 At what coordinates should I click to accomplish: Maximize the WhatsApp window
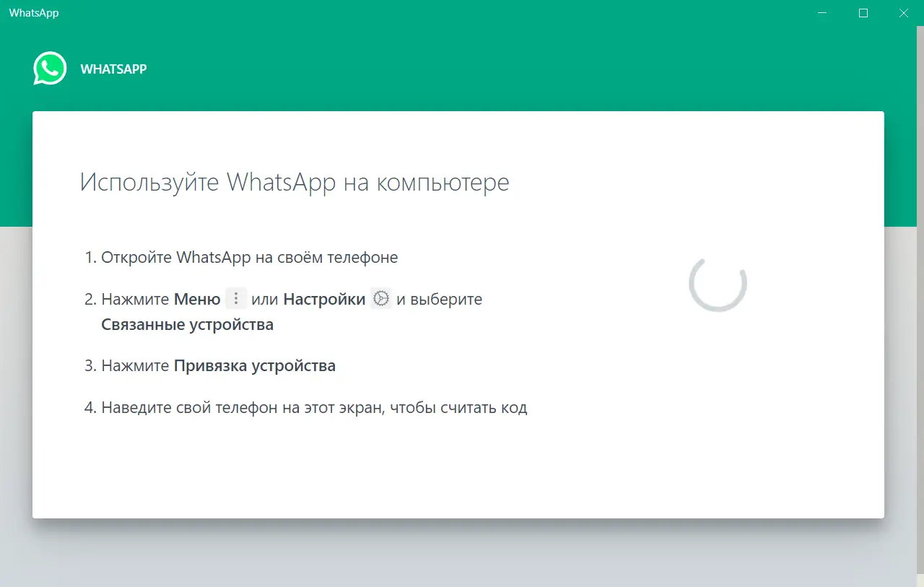pyautogui.click(x=863, y=13)
